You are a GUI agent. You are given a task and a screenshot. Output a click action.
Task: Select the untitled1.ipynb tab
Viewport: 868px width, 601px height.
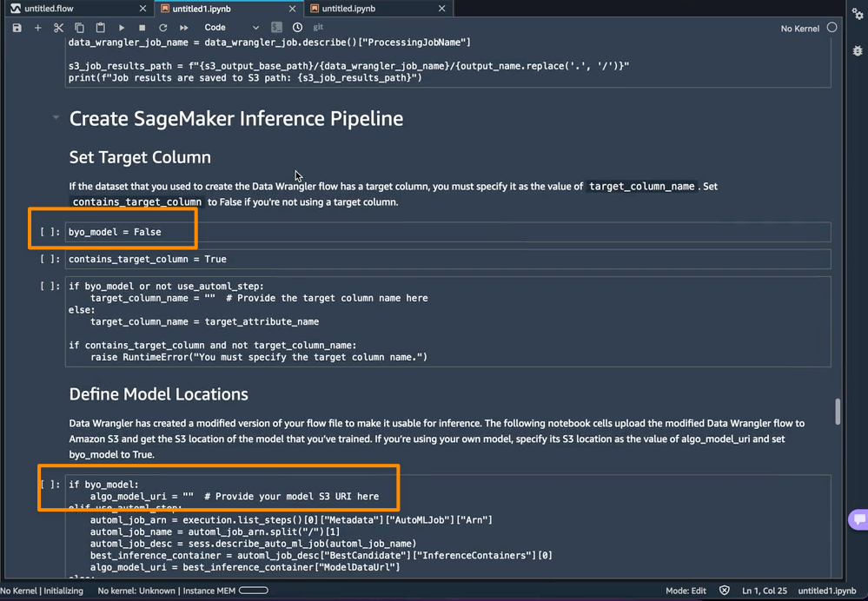tap(228, 9)
